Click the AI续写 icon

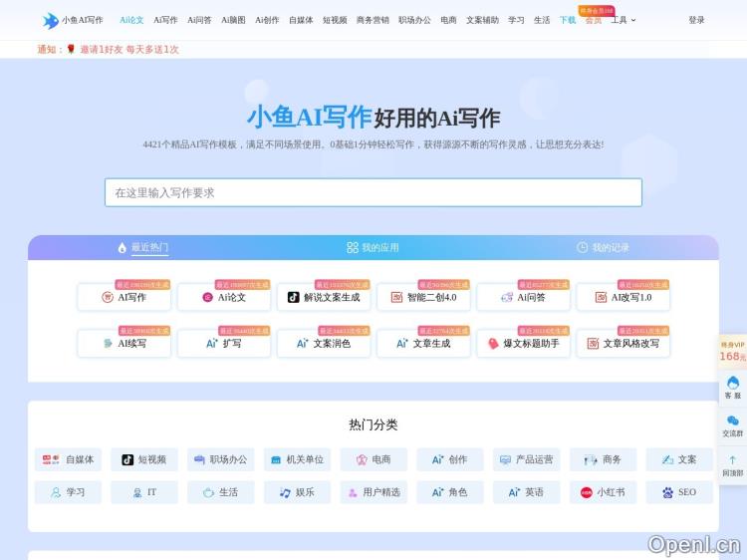(x=109, y=343)
